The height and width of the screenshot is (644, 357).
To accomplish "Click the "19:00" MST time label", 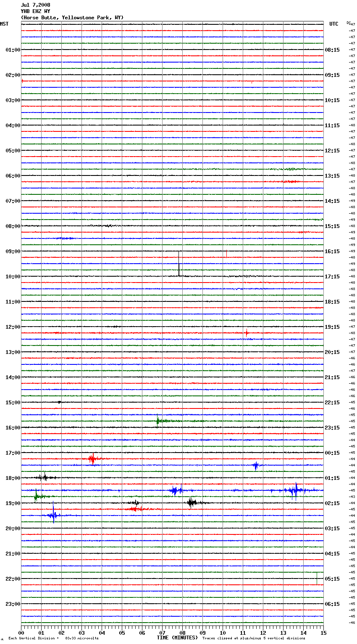I will point(13,503).
